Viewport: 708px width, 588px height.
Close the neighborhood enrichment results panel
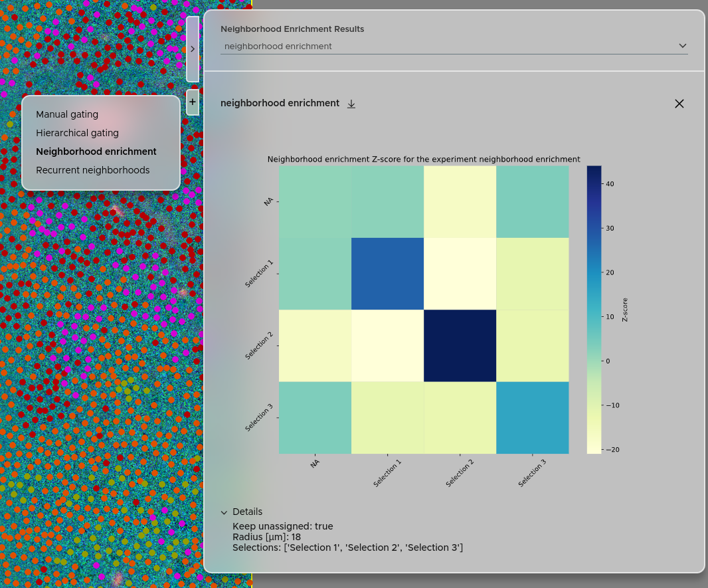point(679,104)
